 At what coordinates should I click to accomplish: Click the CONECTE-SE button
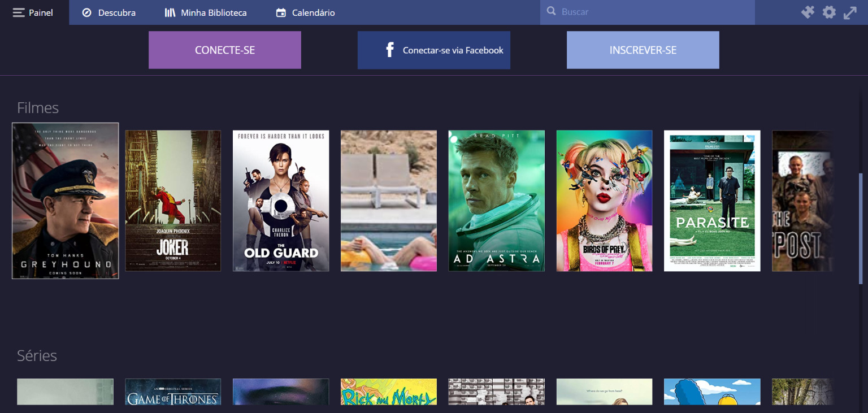click(225, 50)
